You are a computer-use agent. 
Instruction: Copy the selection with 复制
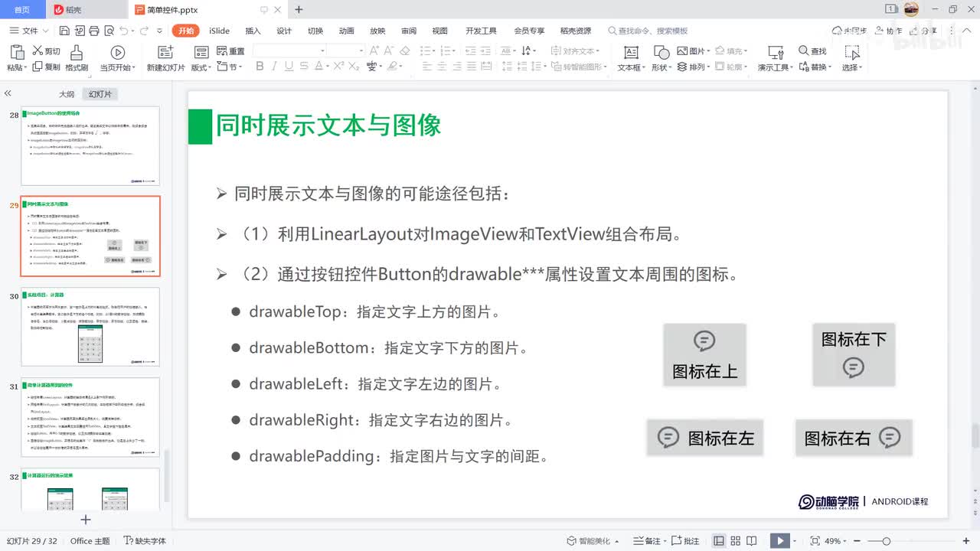[46, 67]
